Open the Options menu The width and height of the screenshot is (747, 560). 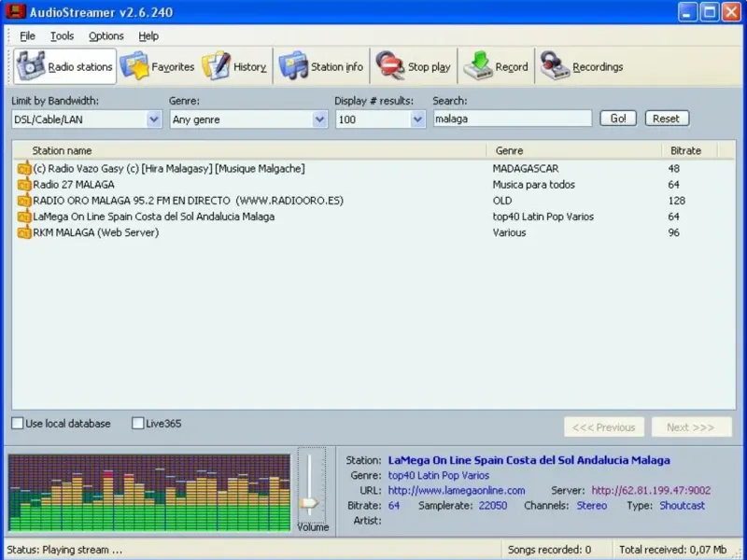(x=106, y=35)
